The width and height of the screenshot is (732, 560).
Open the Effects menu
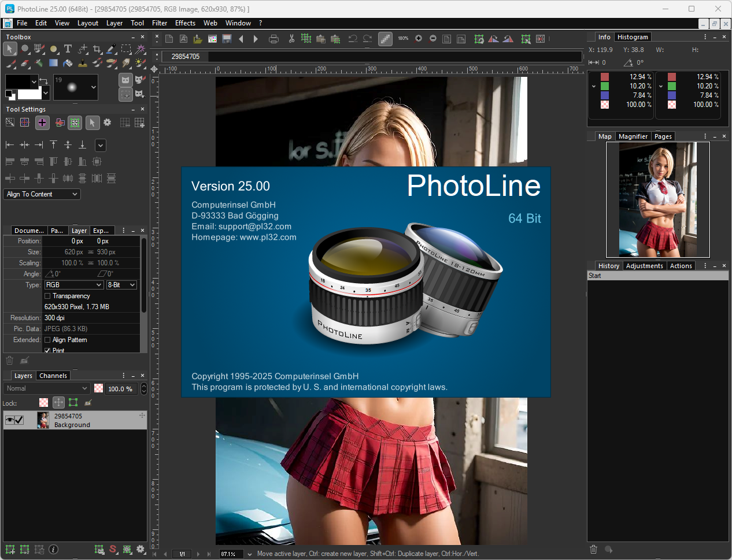tap(185, 23)
